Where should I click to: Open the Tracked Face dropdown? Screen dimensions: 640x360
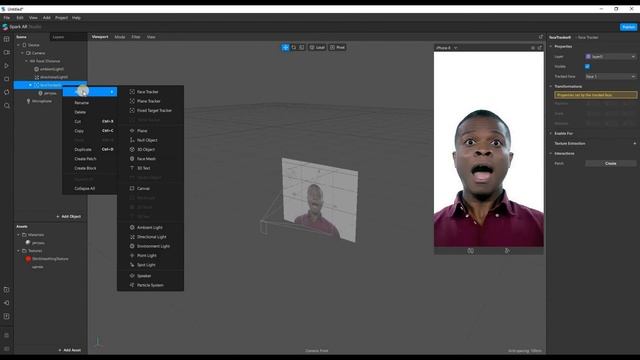tap(611, 76)
